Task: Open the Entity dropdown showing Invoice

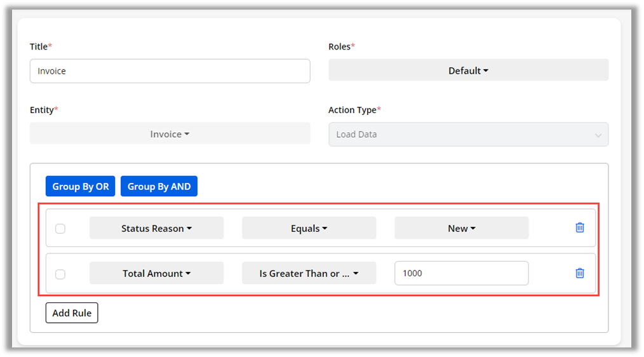Action: click(170, 134)
